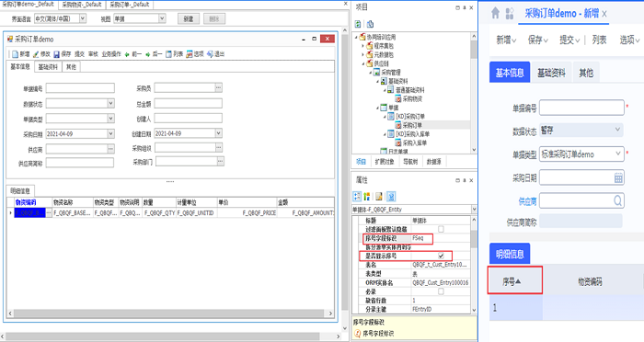Screen dimensions: 644x342
Task: Click the 单据编号 input field in web preview
Action: pos(581,108)
